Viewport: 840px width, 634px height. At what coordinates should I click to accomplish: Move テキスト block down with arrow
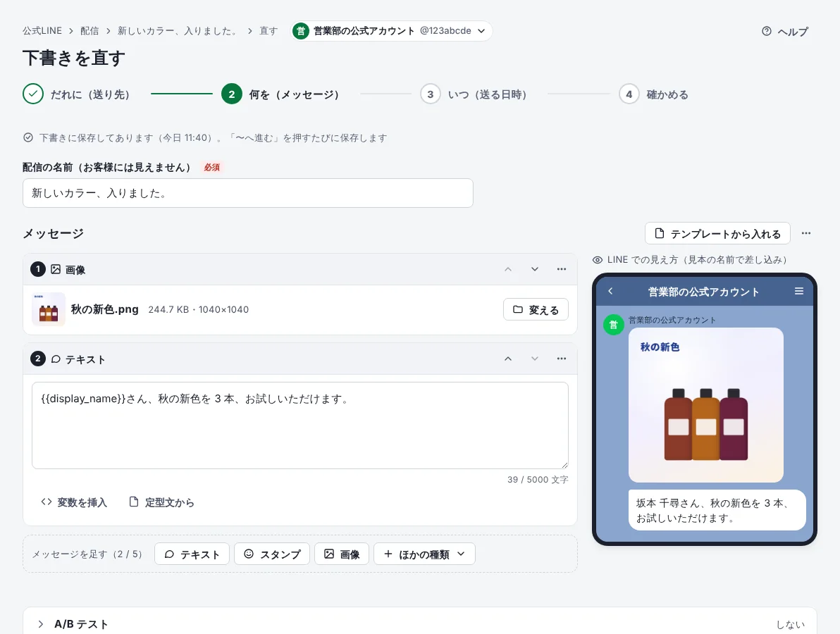click(535, 359)
